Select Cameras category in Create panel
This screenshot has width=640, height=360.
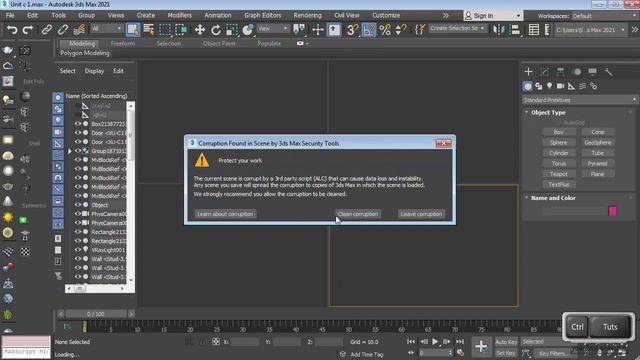click(x=560, y=86)
